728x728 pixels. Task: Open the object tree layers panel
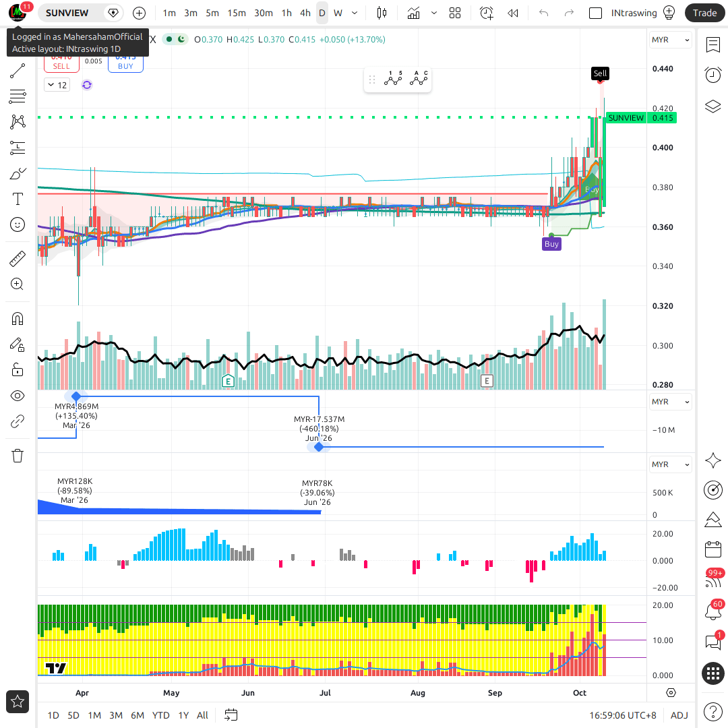coord(712,107)
